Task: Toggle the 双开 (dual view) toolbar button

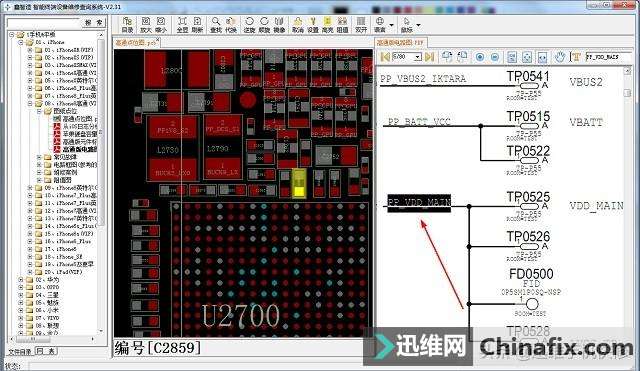Action: [361, 25]
